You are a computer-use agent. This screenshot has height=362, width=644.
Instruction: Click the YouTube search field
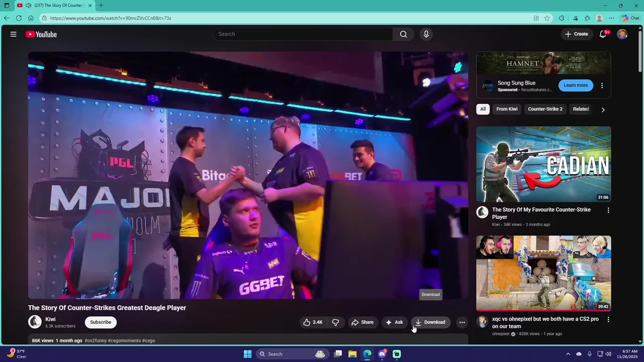pyautogui.click(x=303, y=34)
